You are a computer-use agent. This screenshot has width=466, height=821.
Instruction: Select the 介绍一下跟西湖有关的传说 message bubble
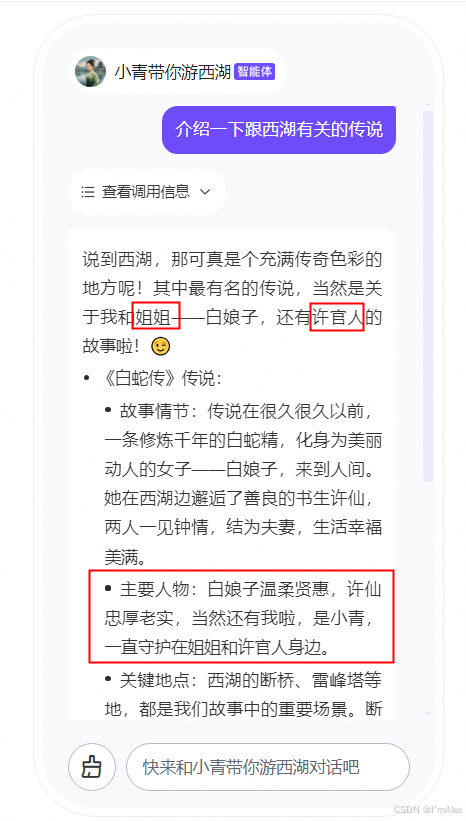tap(279, 130)
